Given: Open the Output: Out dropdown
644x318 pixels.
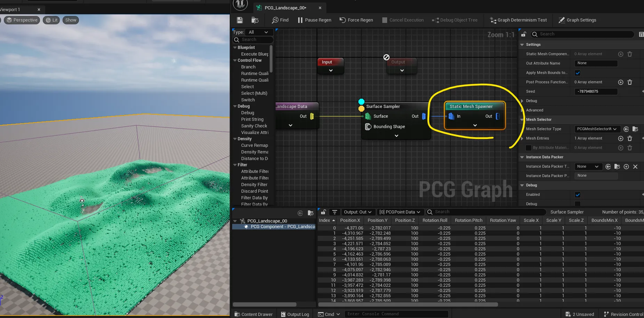Looking at the screenshot, I should [358, 212].
